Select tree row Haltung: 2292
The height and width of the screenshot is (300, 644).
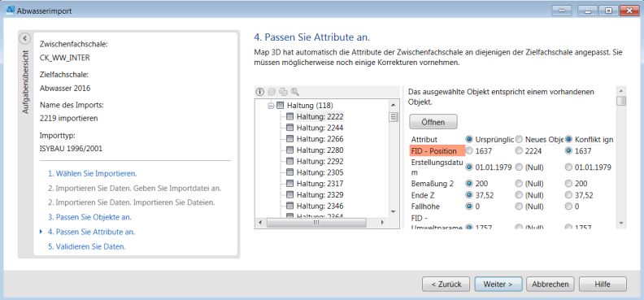coord(320,161)
